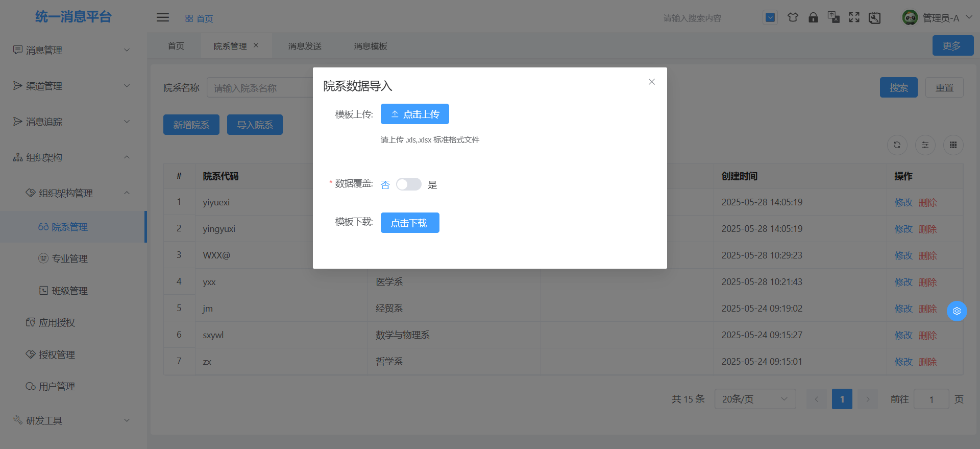980x449 pixels.
Task: Click 删除 for the yxx row
Action: [x=927, y=282]
